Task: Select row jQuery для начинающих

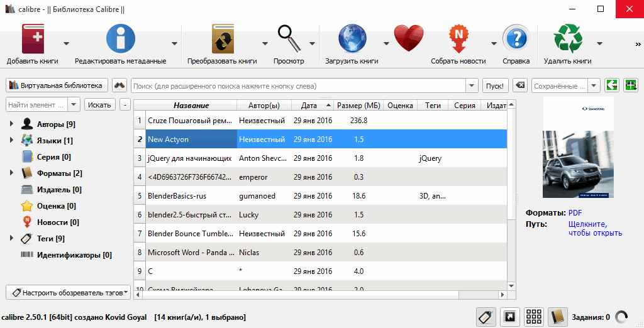Action: [x=320, y=158]
